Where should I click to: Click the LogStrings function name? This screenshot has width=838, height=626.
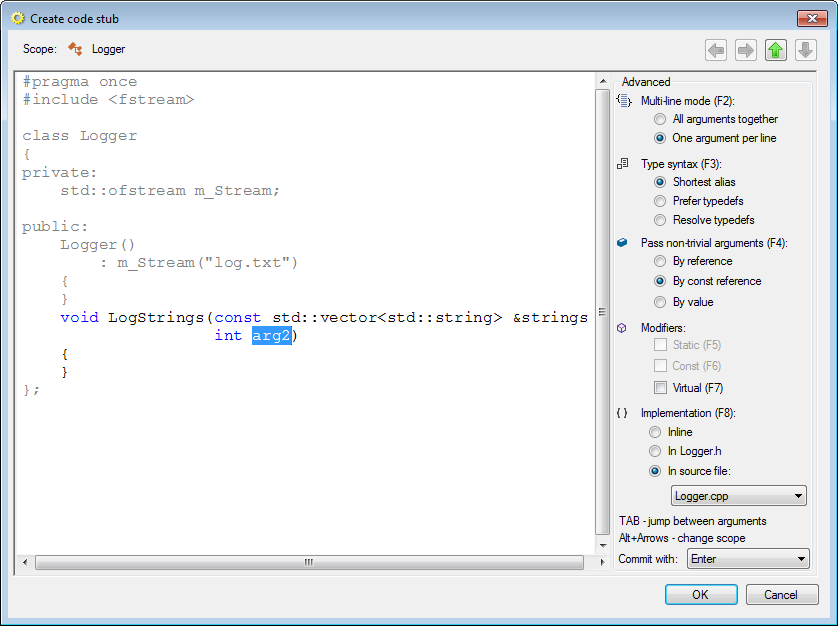point(156,318)
